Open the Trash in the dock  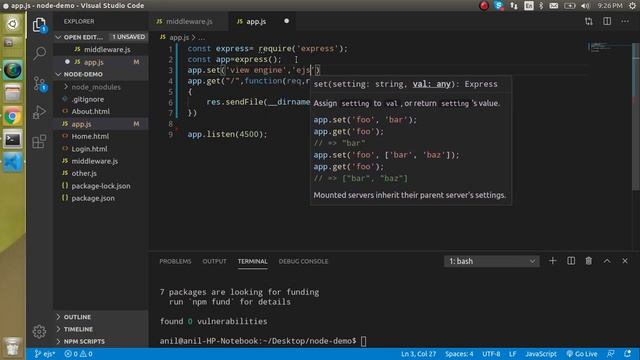[12, 347]
